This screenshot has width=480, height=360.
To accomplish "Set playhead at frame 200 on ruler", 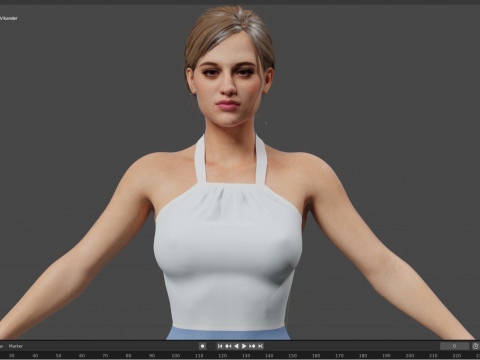I will (x=410, y=356).
